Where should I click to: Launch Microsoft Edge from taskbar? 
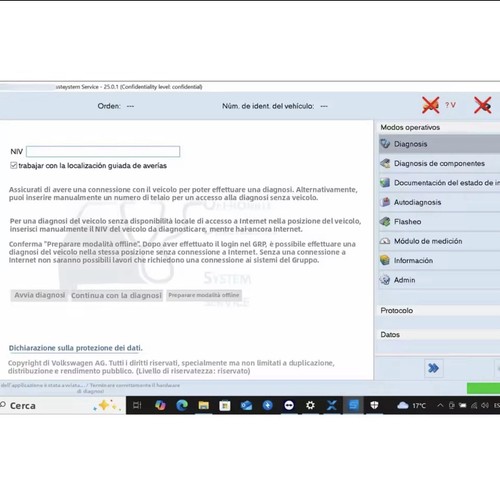(182, 405)
